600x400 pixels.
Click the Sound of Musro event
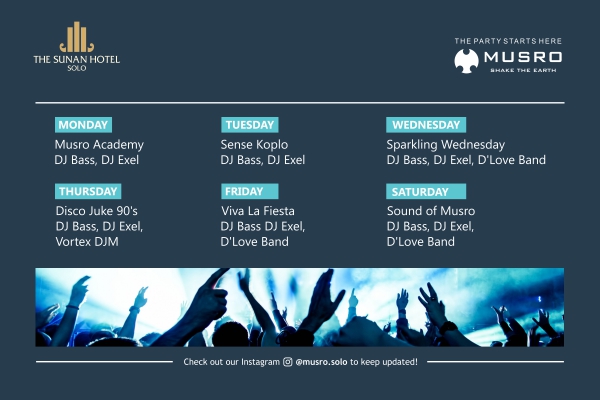click(431, 211)
